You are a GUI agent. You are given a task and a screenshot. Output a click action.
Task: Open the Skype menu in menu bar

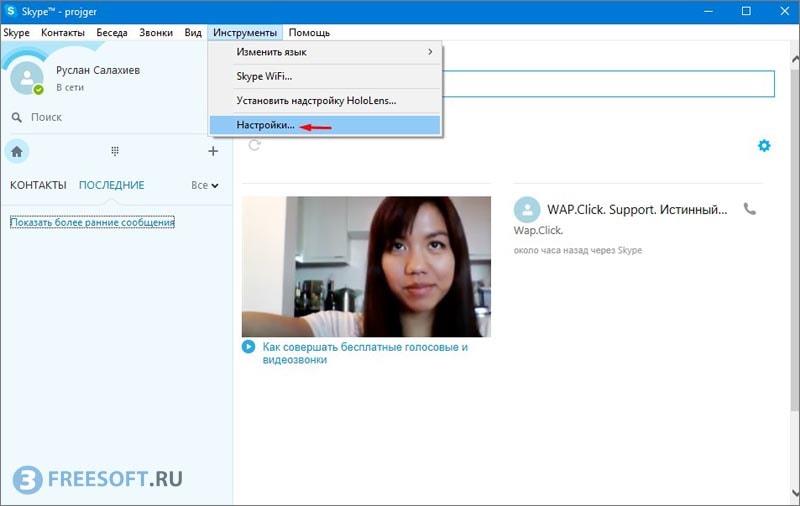pos(16,33)
